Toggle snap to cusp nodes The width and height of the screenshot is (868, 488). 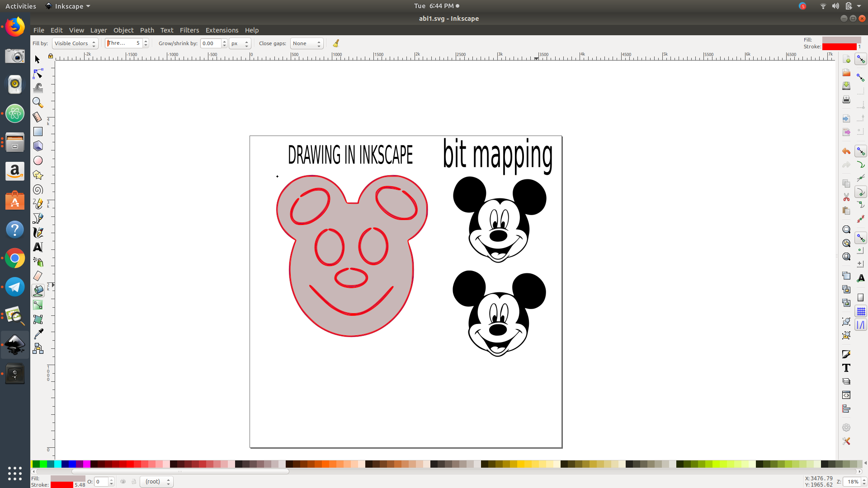[x=861, y=192]
